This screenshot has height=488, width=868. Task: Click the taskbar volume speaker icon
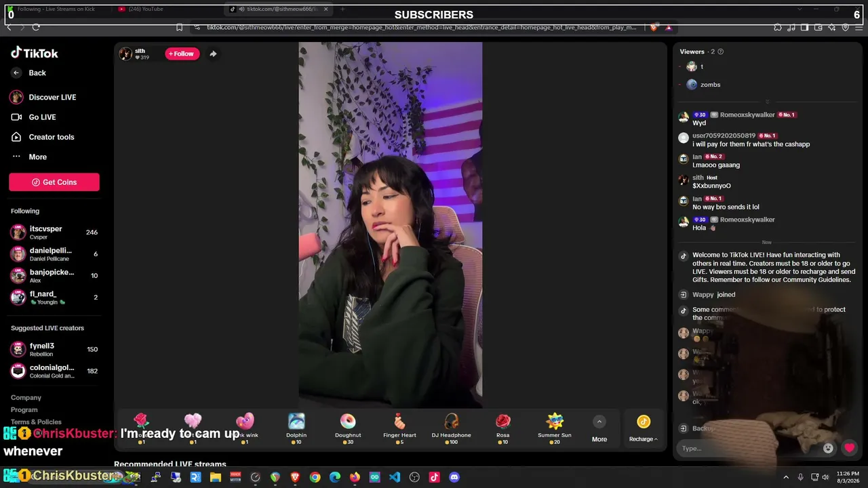click(825, 478)
